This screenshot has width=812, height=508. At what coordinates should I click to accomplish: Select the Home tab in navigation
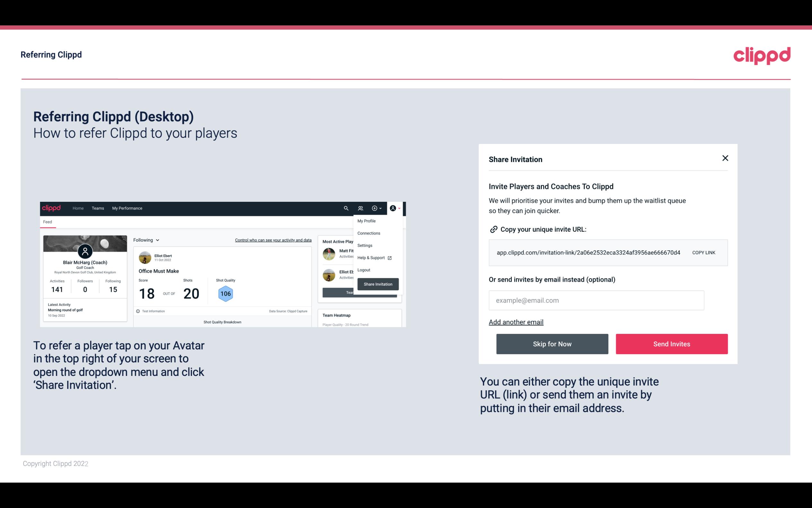77,208
